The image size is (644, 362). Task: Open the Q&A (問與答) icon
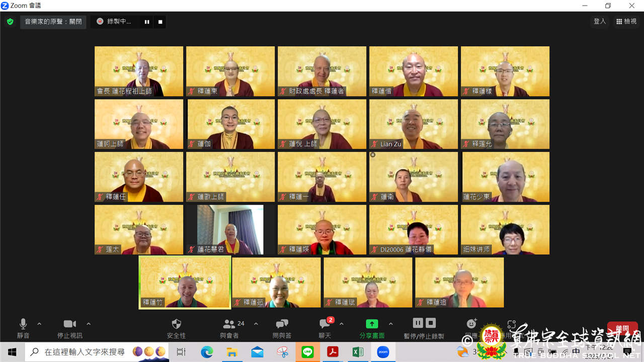tap(282, 324)
